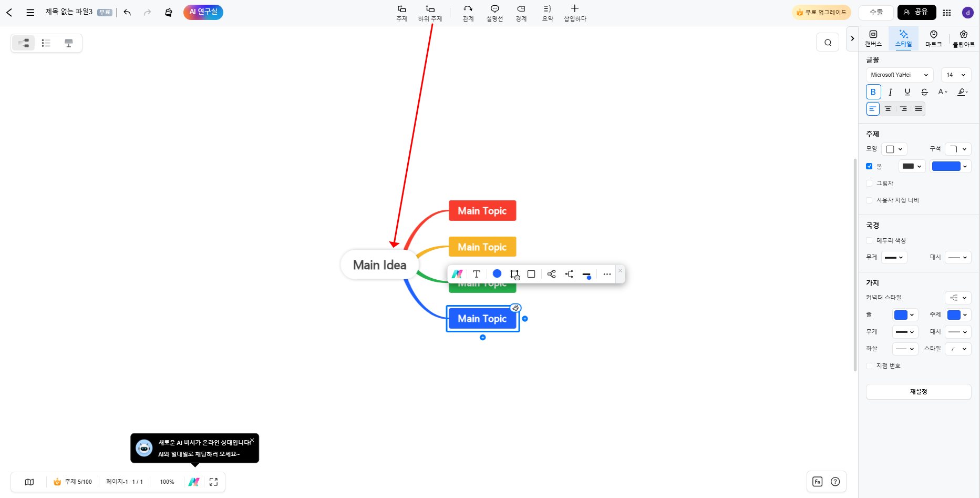Image resolution: width=980 pixels, height=498 pixels.
Task: Switch to 클립아트 tab
Action: pyautogui.click(x=963, y=38)
